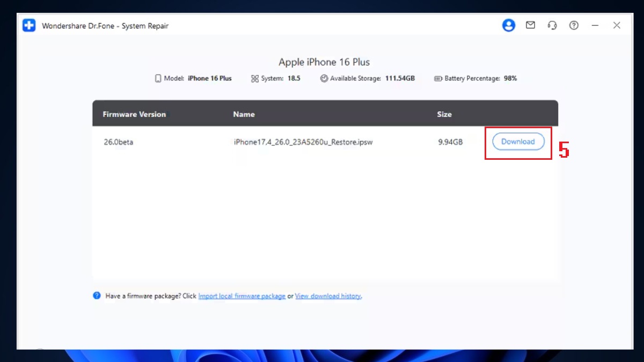Click the System info icon

click(x=254, y=78)
